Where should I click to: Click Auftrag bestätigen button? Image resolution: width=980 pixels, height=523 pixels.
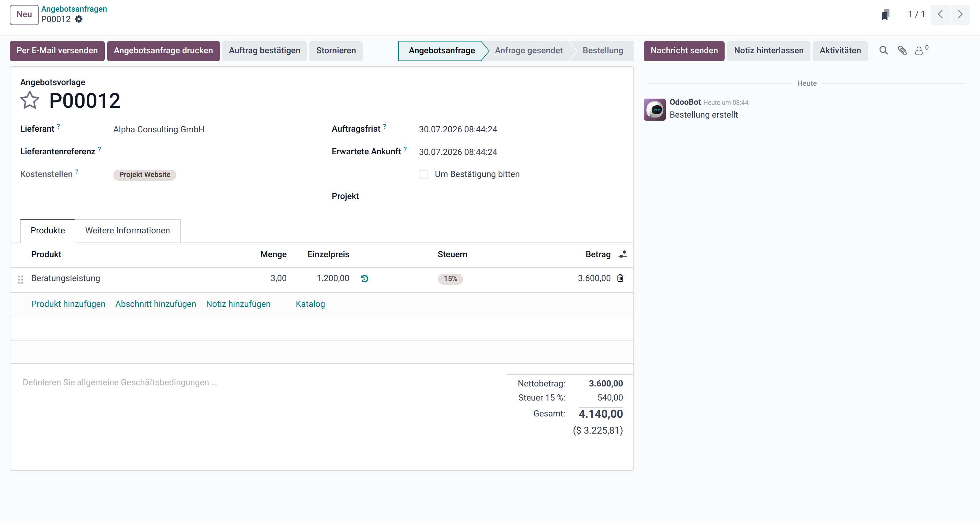pos(264,51)
